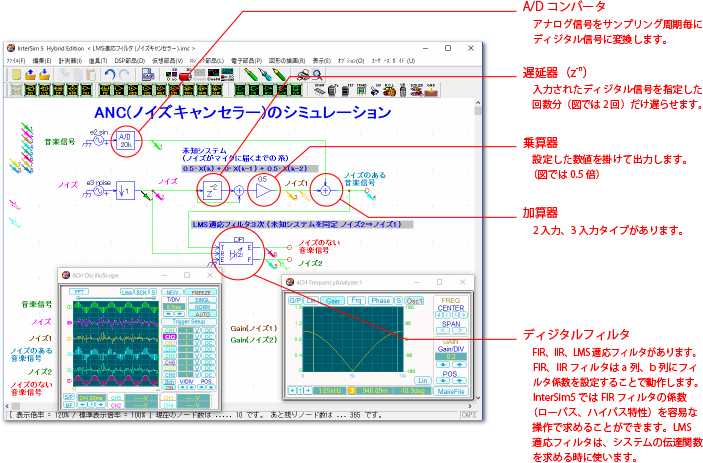
Task: Click Liss button in the oscilloscope
Action: pyautogui.click(x=127, y=292)
